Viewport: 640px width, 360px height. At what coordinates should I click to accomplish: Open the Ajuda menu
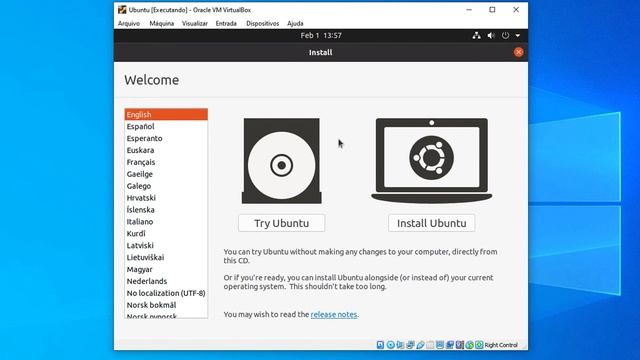(x=295, y=23)
